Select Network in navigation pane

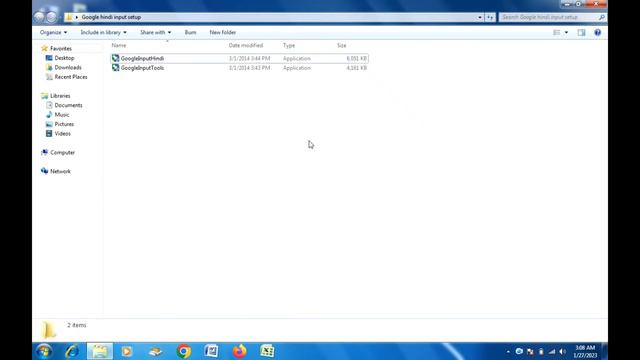60,171
